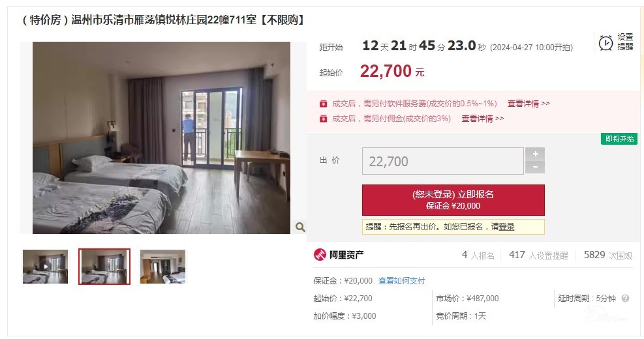Open 查看详情 for software service fee
The width and height of the screenshot is (644, 339).
[529, 104]
